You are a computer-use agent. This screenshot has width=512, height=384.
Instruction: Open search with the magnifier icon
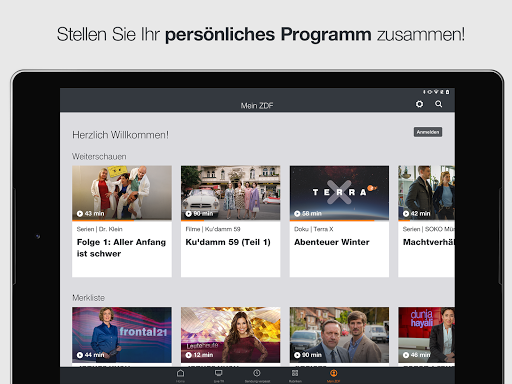[439, 104]
